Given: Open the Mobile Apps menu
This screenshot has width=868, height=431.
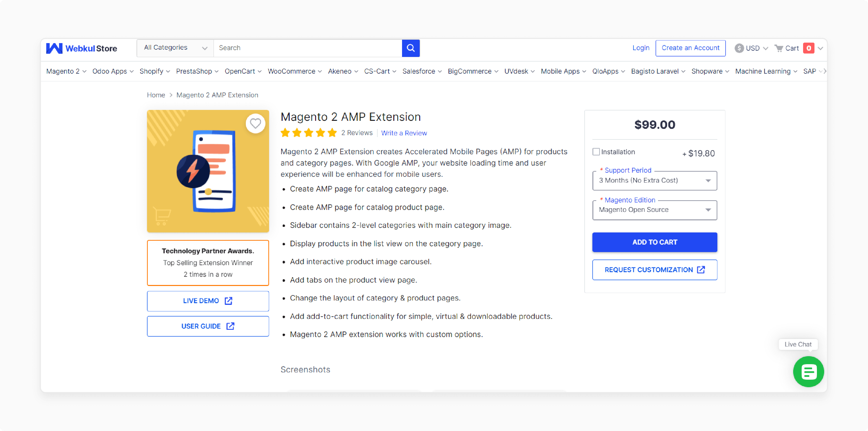Looking at the screenshot, I should 563,71.
